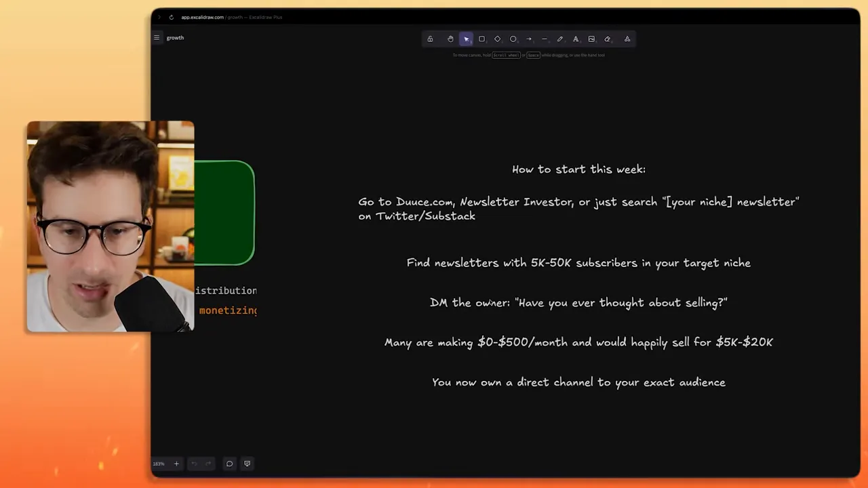This screenshot has width=868, height=488.
Task: Redo the last undone action
Action: 208,464
